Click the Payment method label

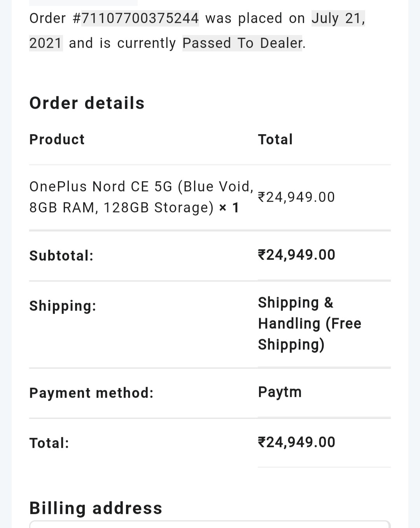(91, 393)
